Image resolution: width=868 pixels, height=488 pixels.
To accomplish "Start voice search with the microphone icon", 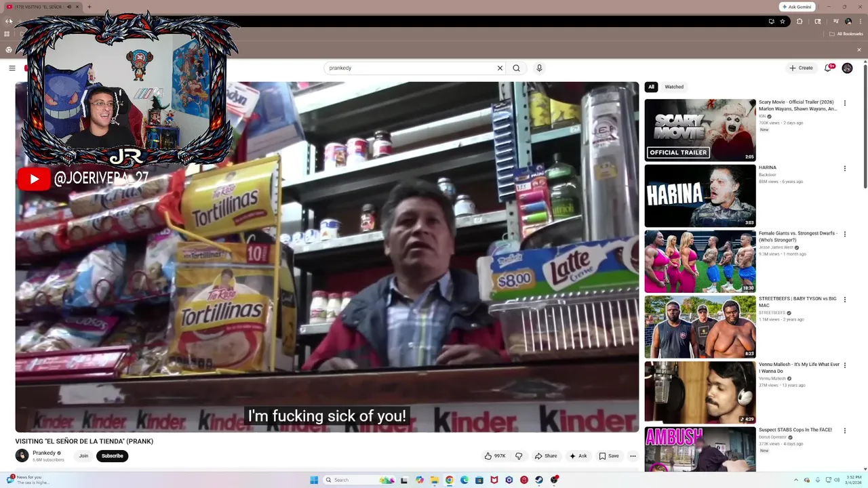I will [x=539, y=68].
